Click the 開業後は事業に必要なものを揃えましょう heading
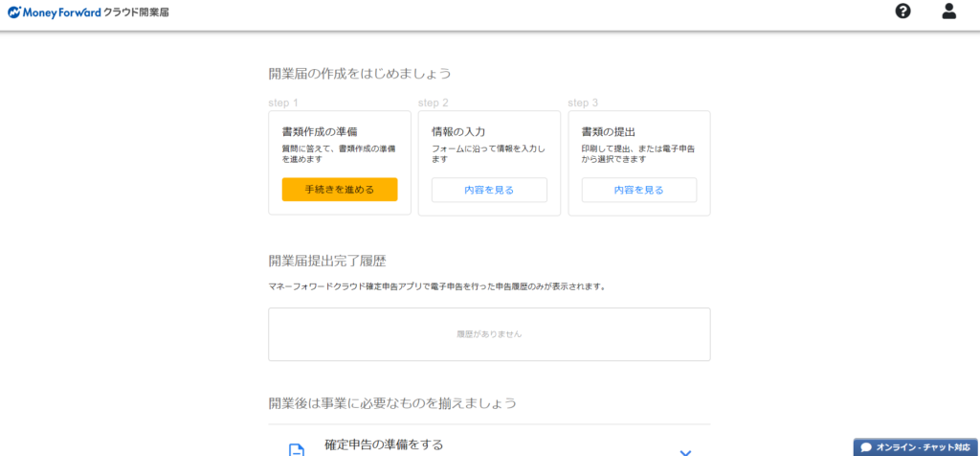980x456 pixels. pyautogui.click(x=393, y=402)
